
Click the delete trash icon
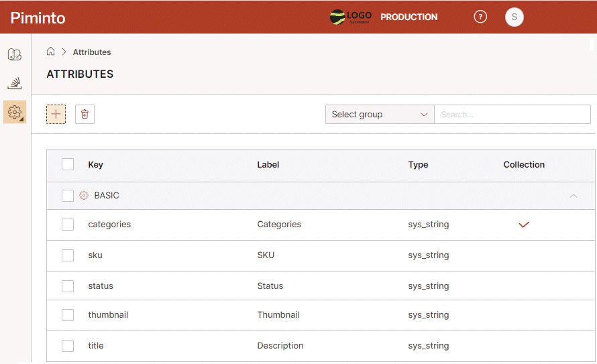pos(85,114)
